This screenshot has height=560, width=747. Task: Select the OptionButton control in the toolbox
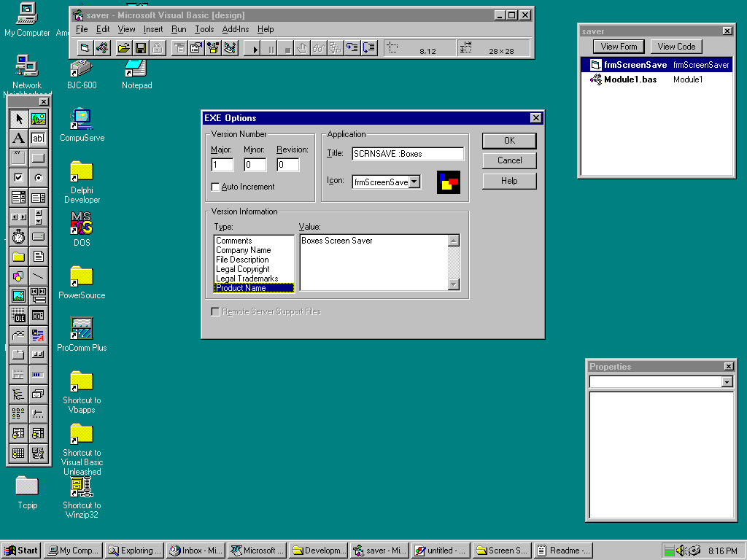(x=38, y=177)
